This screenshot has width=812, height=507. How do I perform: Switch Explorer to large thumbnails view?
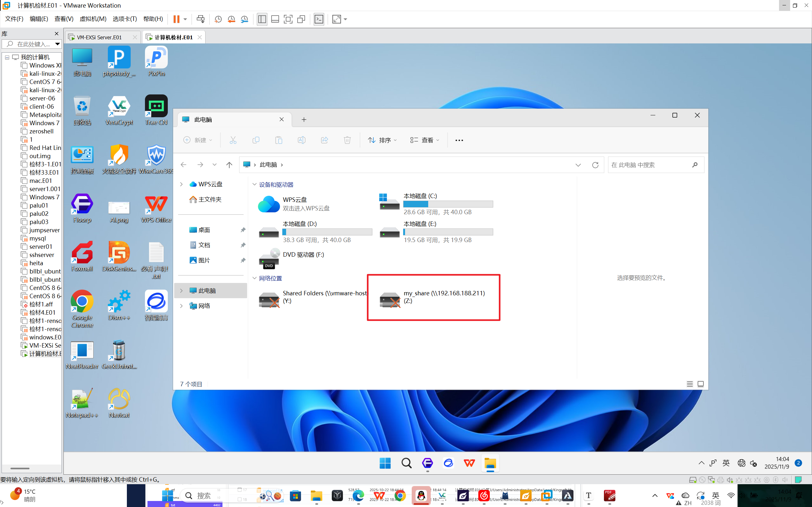[x=701, y=384]
